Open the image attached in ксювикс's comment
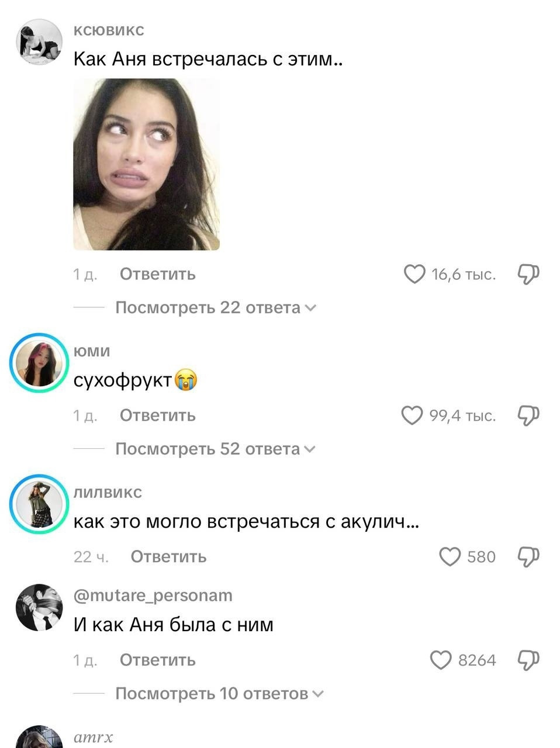The image size is (560, 748). (x=146, y=164)
